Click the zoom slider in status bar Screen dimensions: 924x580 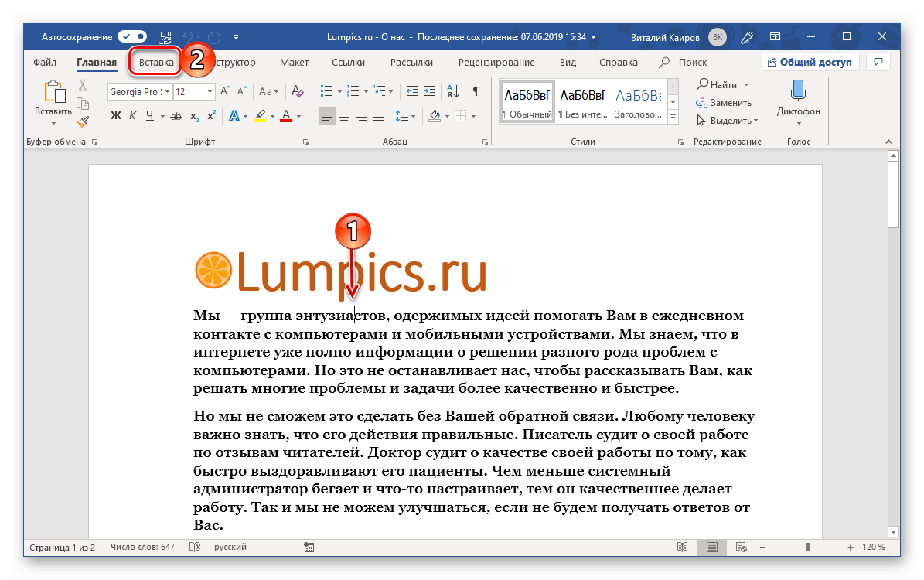click(808, 548)
